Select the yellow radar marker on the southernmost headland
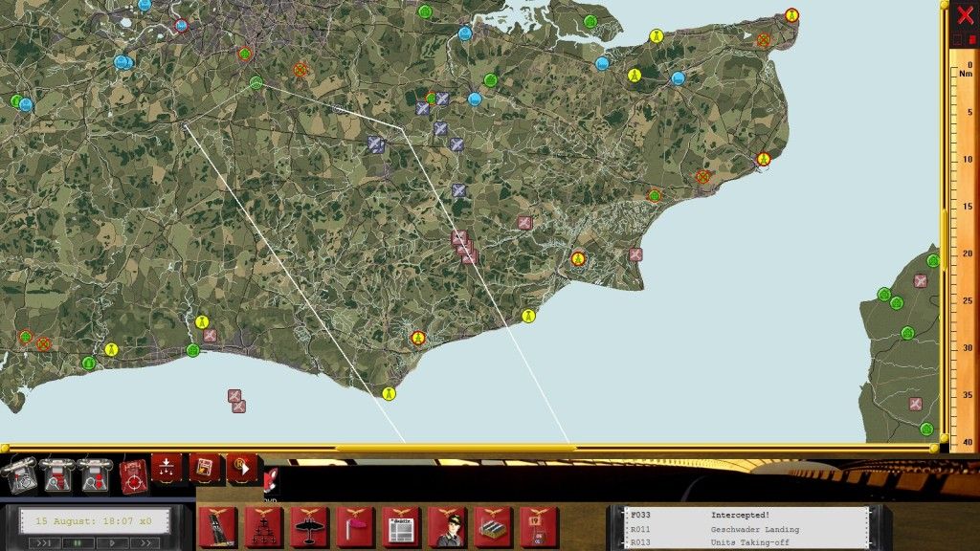The height and width of the screenshot is (551, 980). click(389, 393)
